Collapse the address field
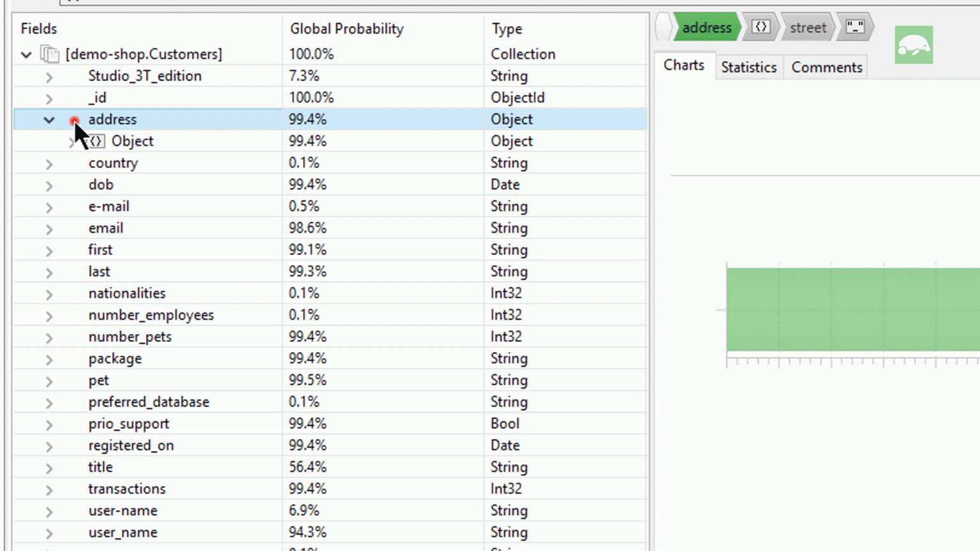This screenshot has height=551, width=980. tap(49, 120)
